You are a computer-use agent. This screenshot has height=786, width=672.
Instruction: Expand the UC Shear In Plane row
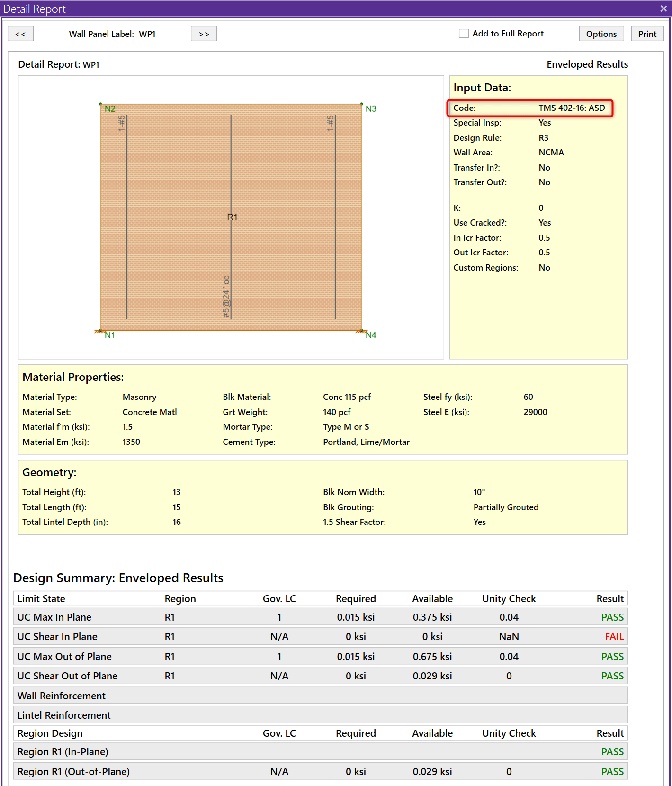[x=57, y=637]
